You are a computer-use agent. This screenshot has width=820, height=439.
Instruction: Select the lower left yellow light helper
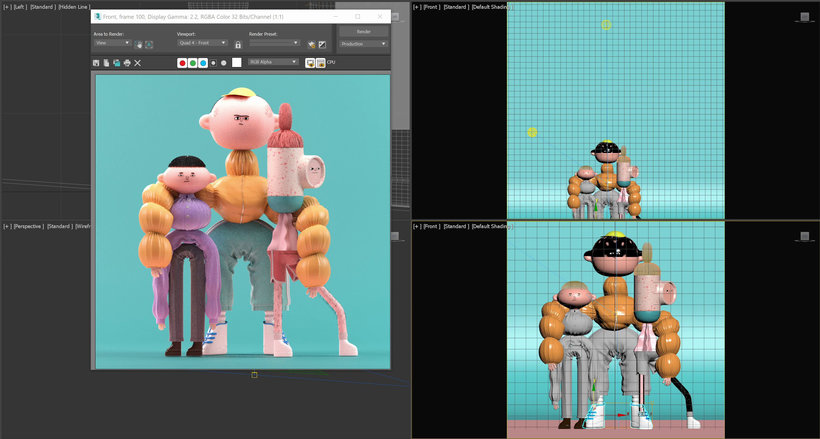point(532,132)
